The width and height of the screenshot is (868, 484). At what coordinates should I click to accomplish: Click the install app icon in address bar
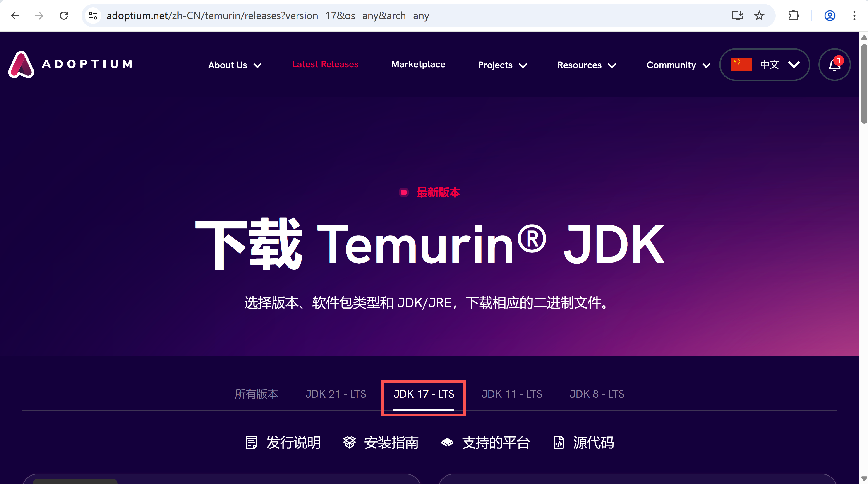click(737, 15)
